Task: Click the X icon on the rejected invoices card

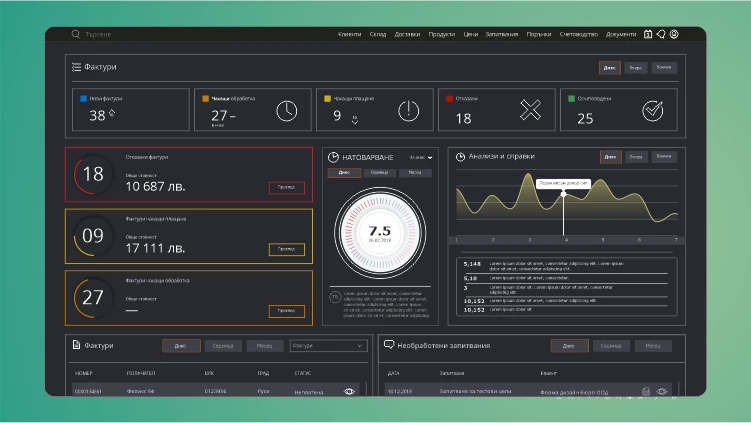Action: click(x=531, y=110)
